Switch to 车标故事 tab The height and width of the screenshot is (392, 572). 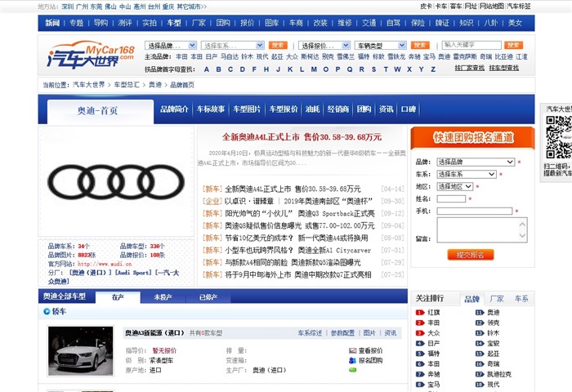pyautogui.click(x=211, y=109)
